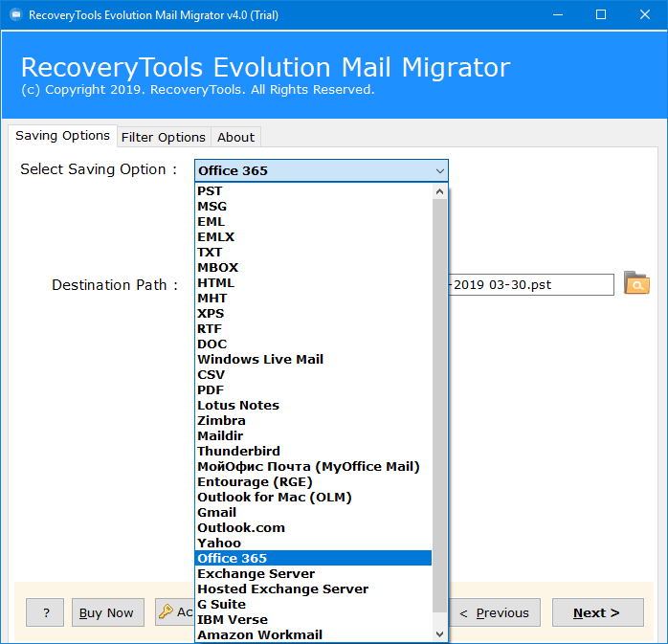
Task: Select IBM Verse from the list
Action: 313,620
